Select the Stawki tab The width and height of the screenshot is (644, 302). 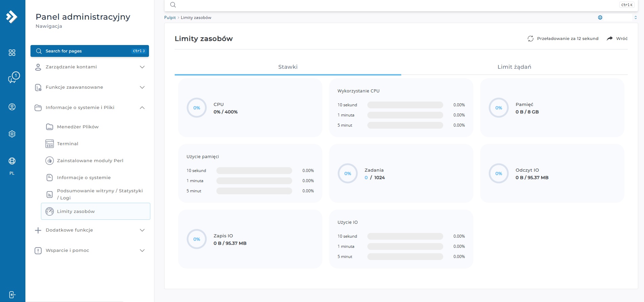tap(288, 67)
